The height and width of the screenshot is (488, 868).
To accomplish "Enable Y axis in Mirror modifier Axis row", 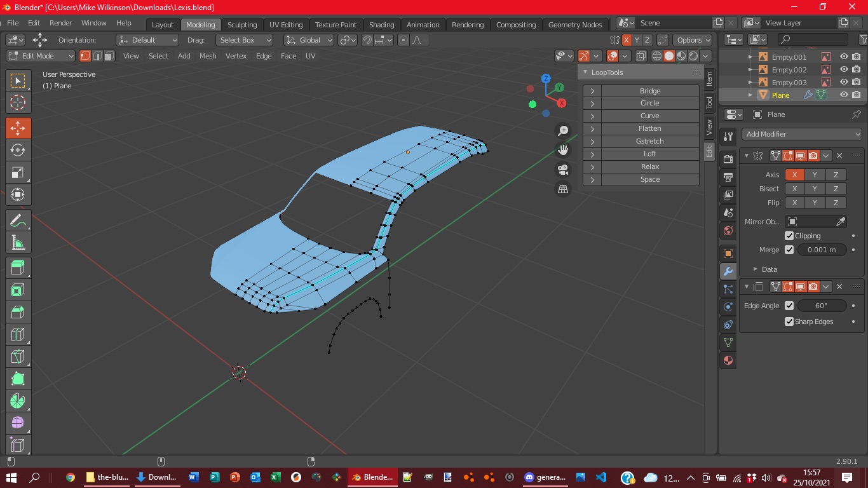I will click(814, 175).
